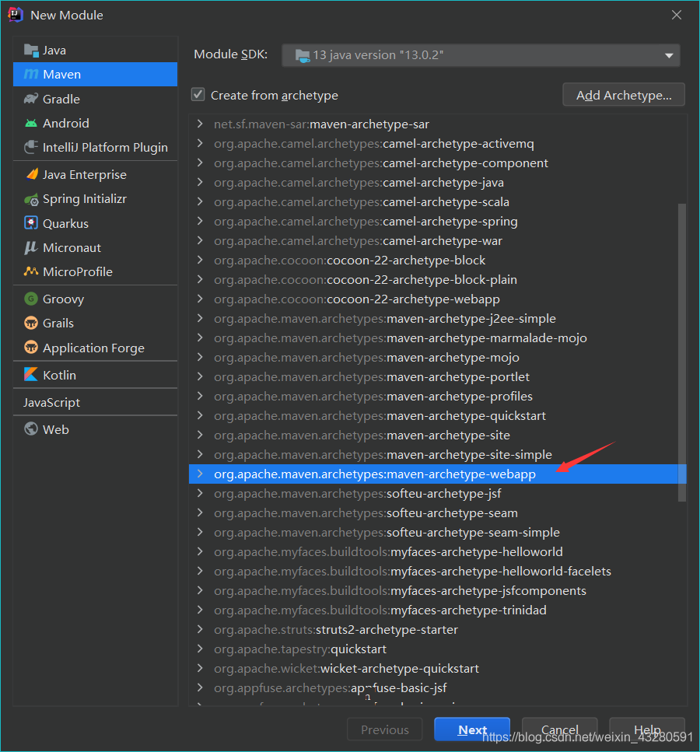The image size is (700, 752).
Task: Close the New Module dialog
Action: coord(677,15)
